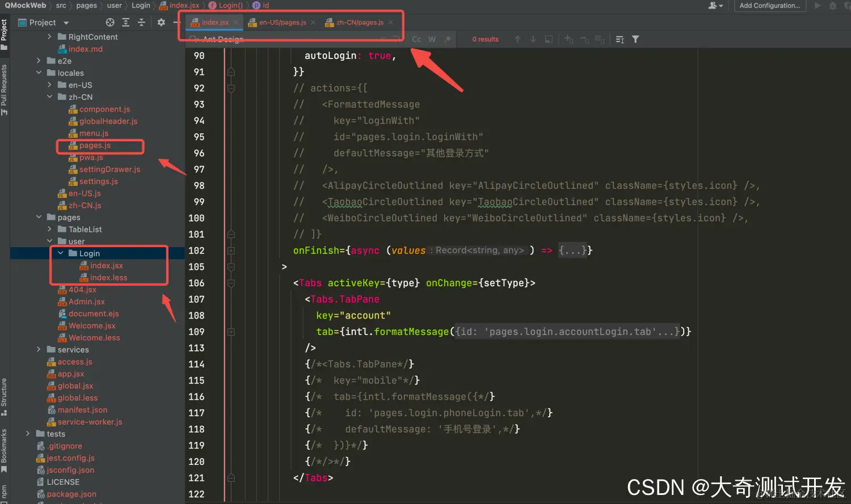Expand the services folder
The height and width of the screenshot is (504, 851).
39,349
